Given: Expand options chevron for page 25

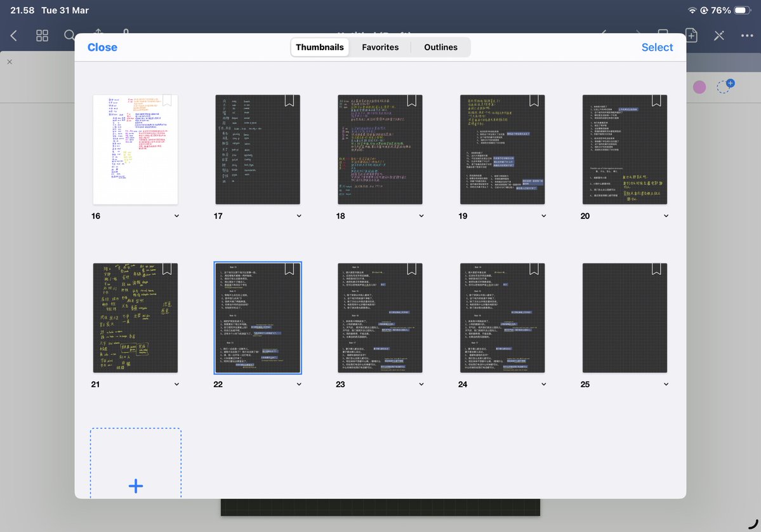Looking at the screenshot, I should (666, 385).
